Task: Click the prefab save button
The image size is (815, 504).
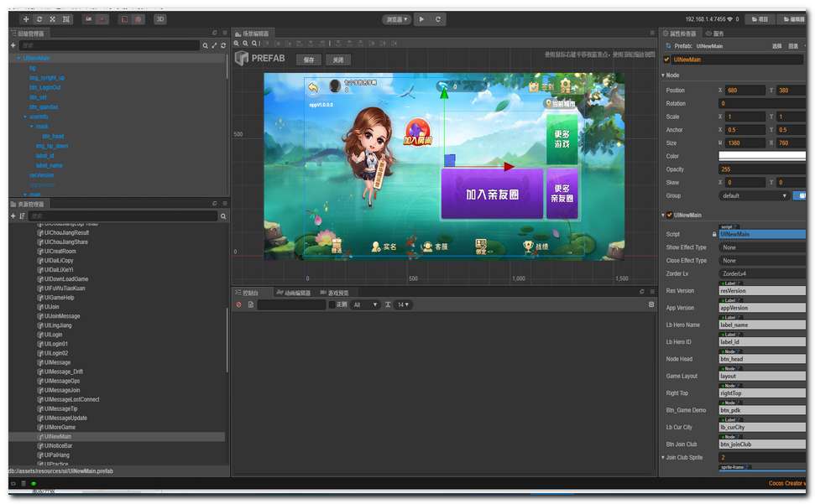Action: click(309, 60)
